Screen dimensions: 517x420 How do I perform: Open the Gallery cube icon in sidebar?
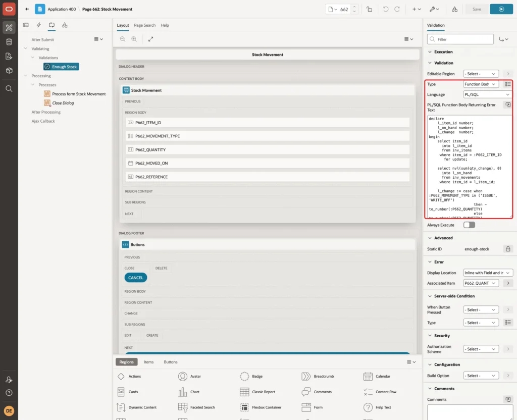pyautogui.click(x=9, y=71)
